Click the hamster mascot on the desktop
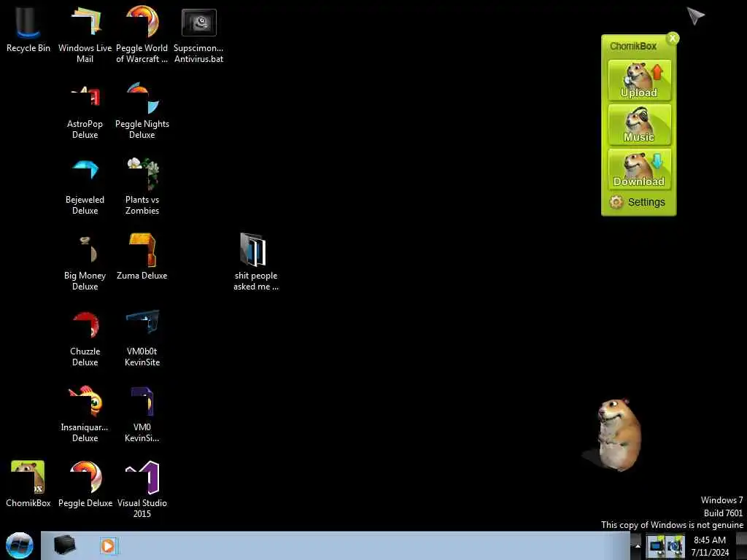The height and width of the screenshot is (560, 747). click(619, 435)
